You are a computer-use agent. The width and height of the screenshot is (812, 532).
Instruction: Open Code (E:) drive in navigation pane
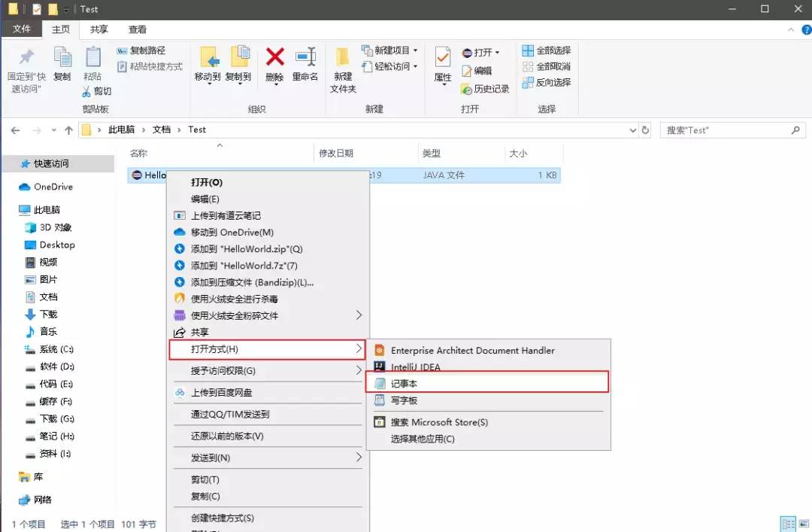[x=49, y=384]
